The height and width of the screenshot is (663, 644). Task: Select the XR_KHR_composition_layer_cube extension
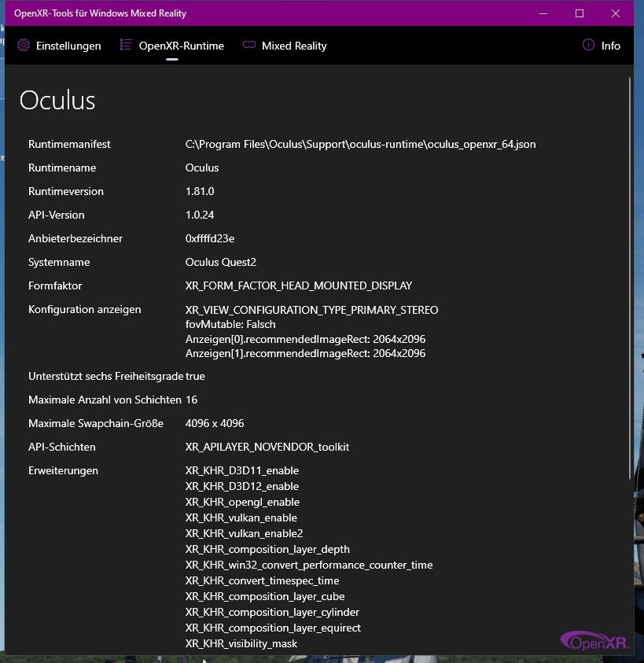pos(265,597)
